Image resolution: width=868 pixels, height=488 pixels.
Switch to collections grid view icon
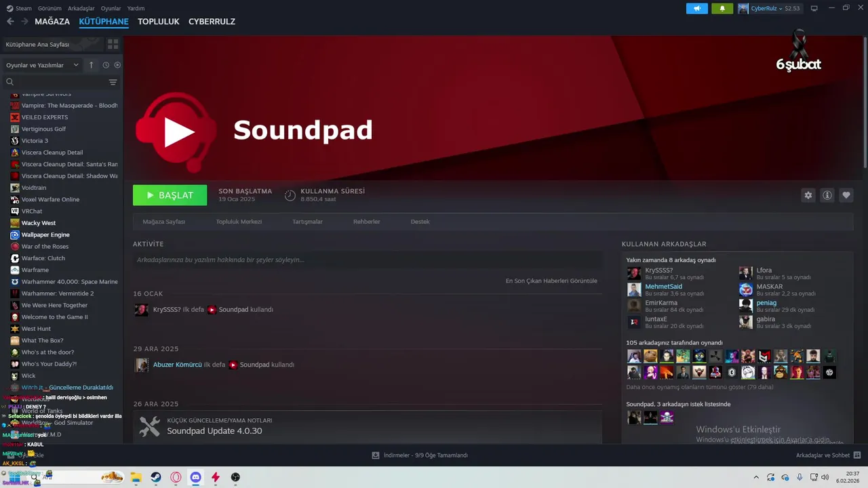click(x=113, y=44)
